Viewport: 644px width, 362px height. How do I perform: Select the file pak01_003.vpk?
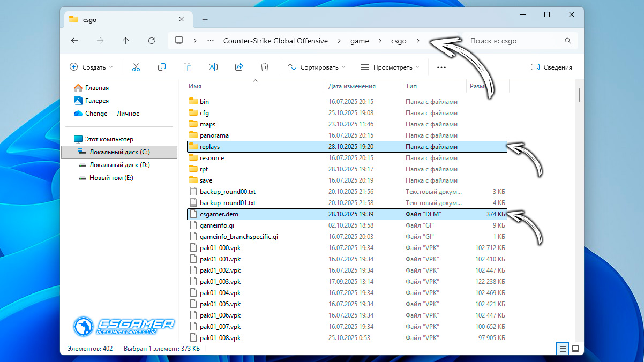347,282
